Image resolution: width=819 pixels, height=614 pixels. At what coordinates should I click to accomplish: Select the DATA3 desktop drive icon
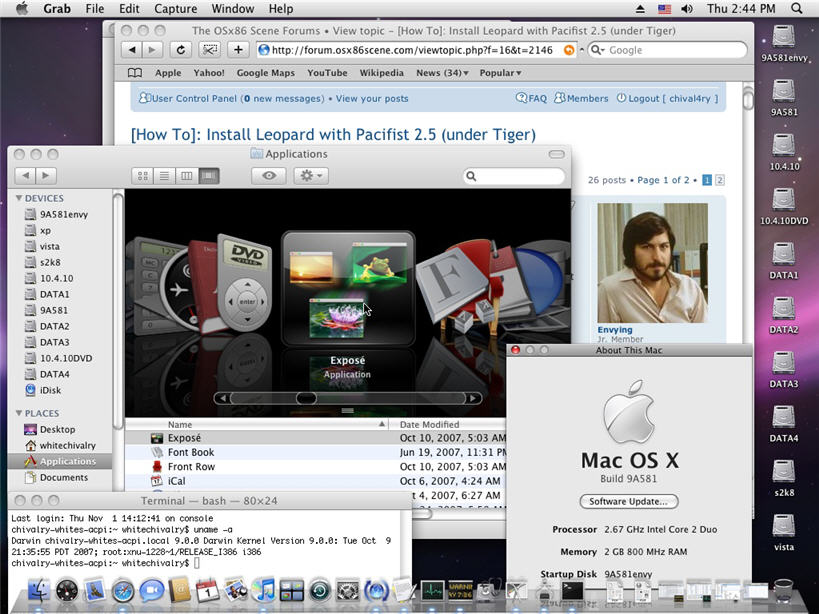point(783,369)
